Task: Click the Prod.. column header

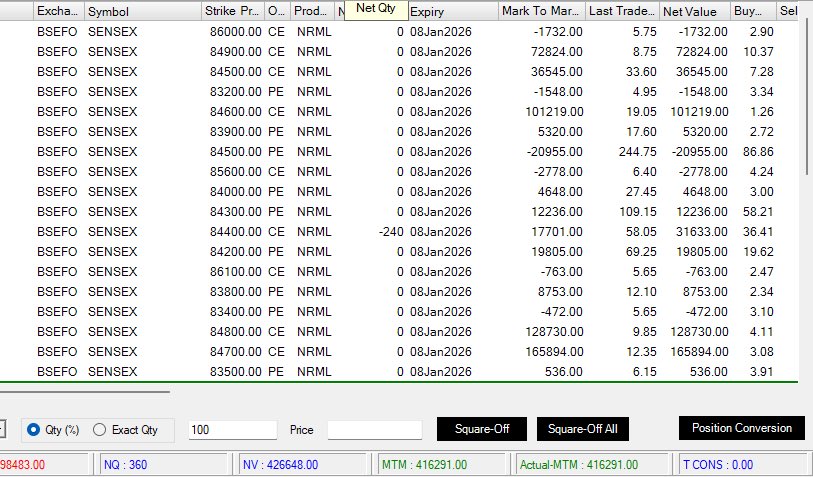Action: coord(312,11)
